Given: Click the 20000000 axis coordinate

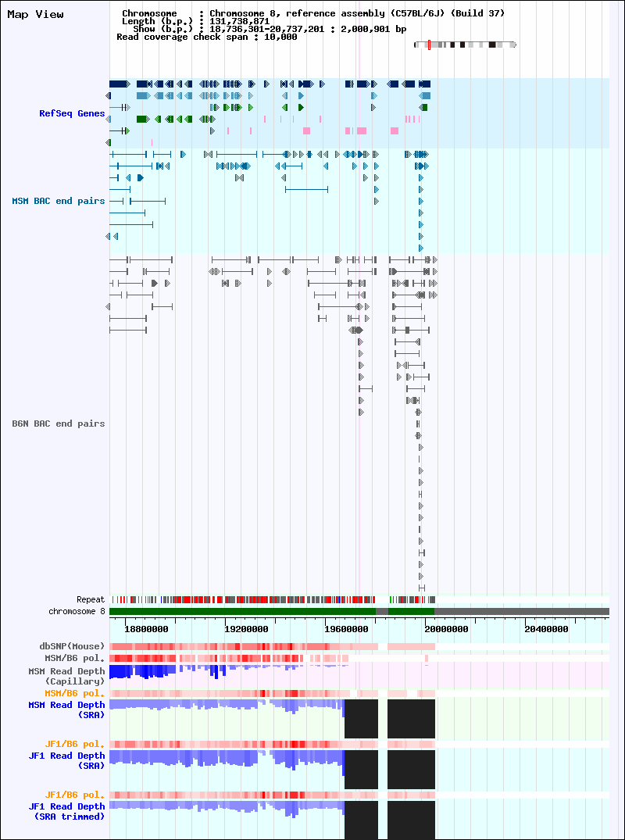Looking at the screenshot, I should (x=448, y=630).
